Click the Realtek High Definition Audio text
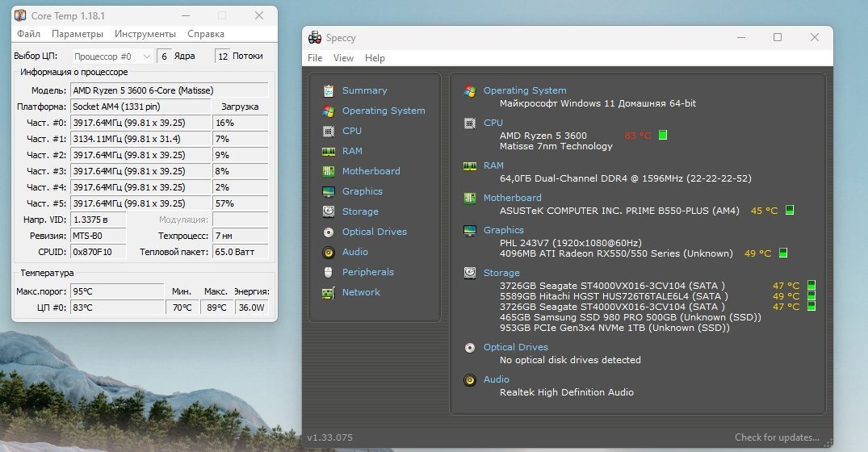Screen dimensions: 868x452 (567, 392)
